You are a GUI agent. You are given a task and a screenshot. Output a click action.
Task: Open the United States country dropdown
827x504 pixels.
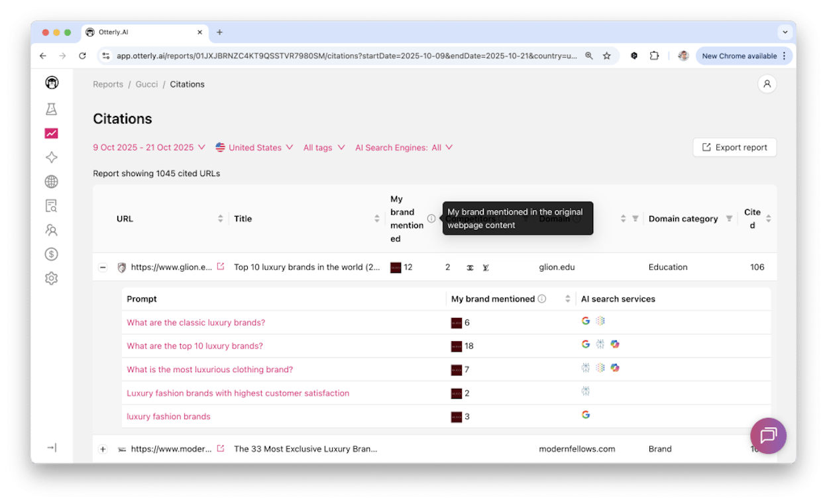click(x=254, y=148)
